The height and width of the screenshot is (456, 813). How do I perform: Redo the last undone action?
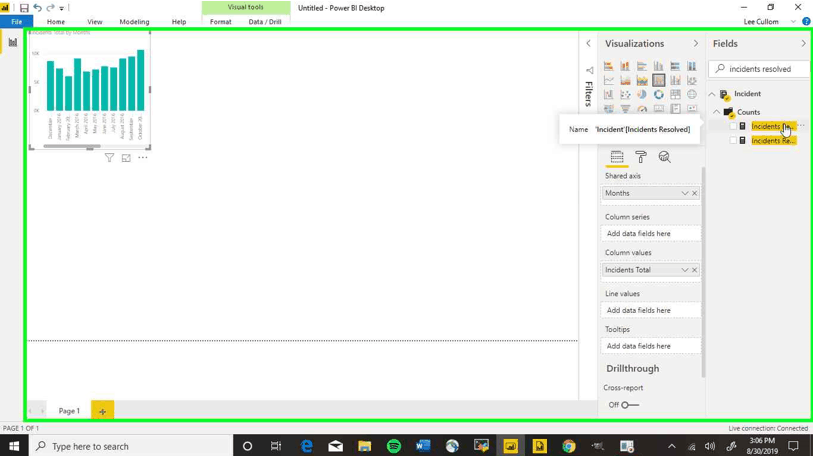[50, 8]
